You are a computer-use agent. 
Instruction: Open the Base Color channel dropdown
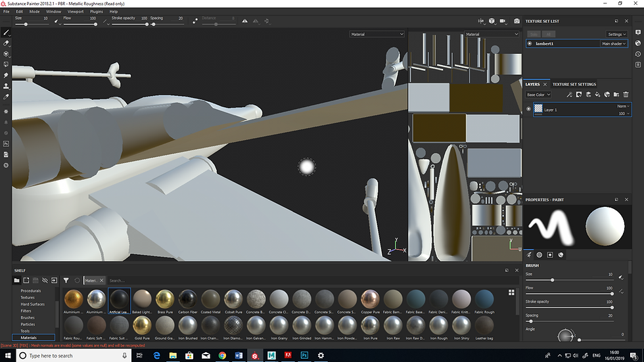538,95
